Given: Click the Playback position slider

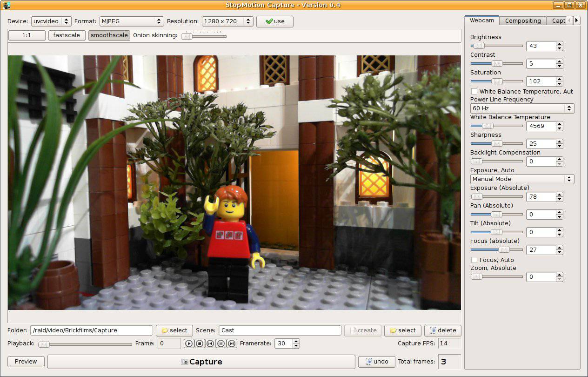Looking at the screenshot, I should [85, 344].
